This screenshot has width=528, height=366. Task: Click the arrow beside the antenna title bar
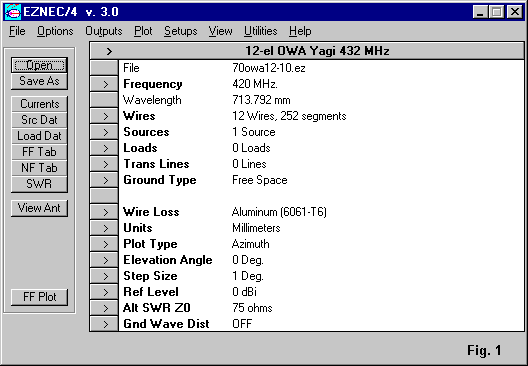pos(109,51)
